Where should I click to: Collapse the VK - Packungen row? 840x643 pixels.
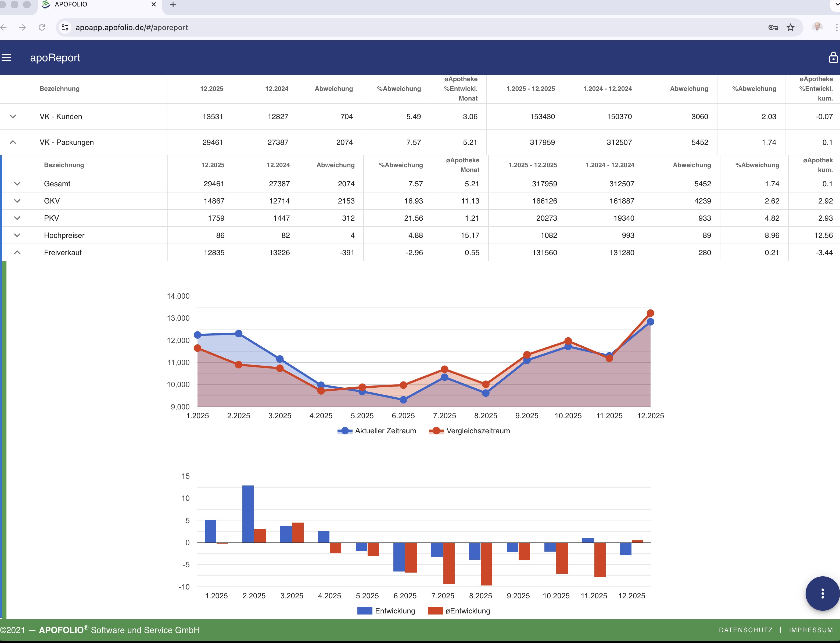tap(13, 142)
